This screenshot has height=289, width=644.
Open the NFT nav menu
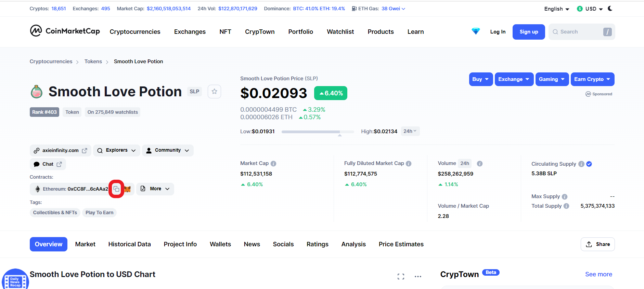pos(226,32)
